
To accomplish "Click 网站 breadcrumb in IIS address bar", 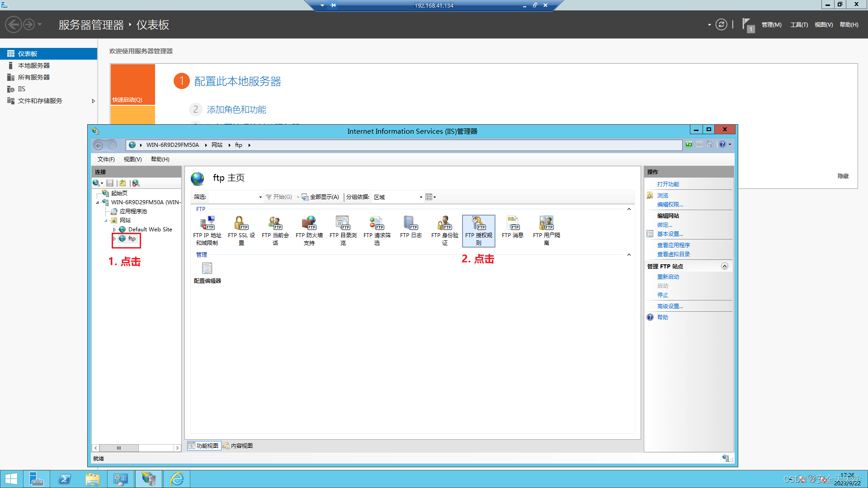I will point(217,145).
